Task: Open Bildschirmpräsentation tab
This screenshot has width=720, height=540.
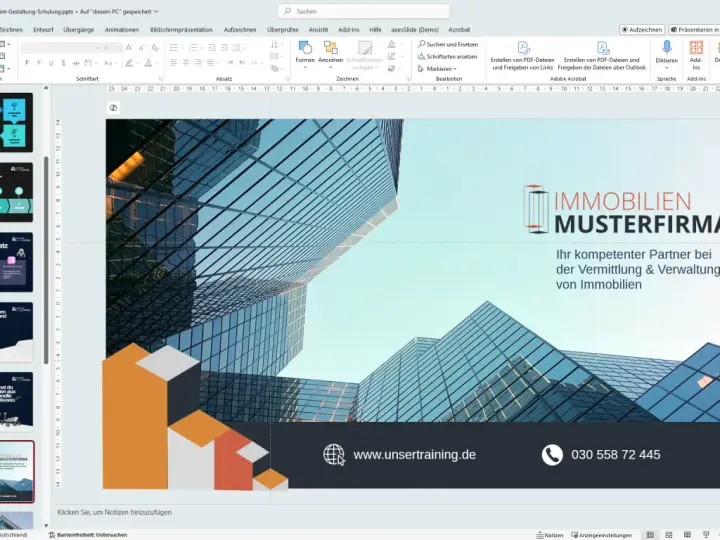Action: 181,30
